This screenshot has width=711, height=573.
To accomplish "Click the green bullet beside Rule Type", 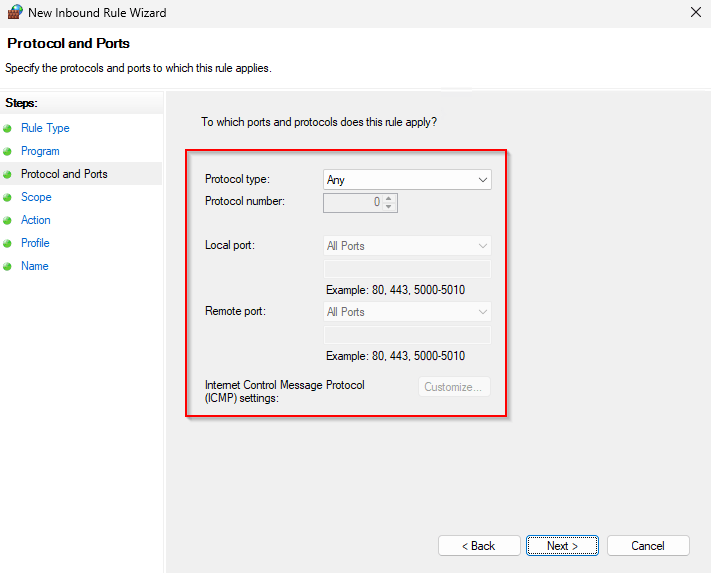I will [8, 129].
